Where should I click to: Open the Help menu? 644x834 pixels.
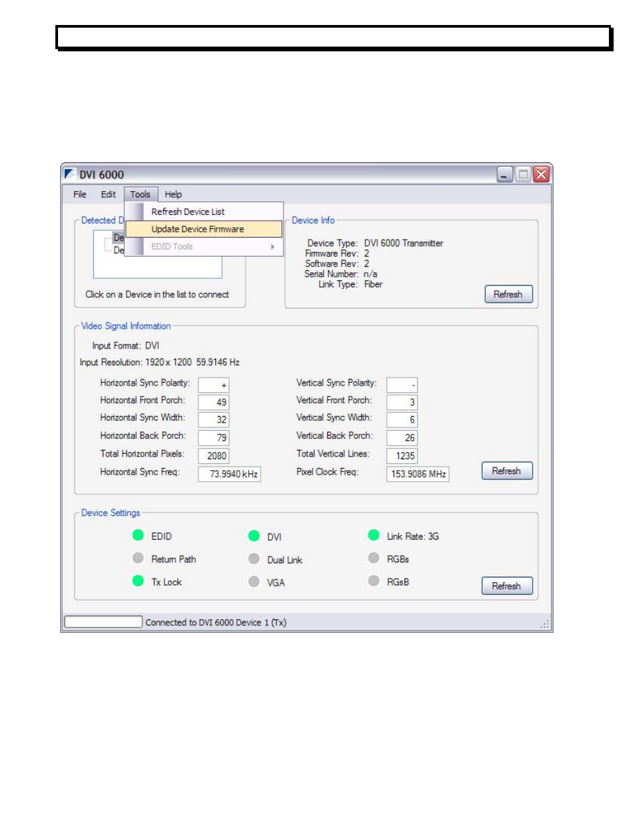pos(173,194)
